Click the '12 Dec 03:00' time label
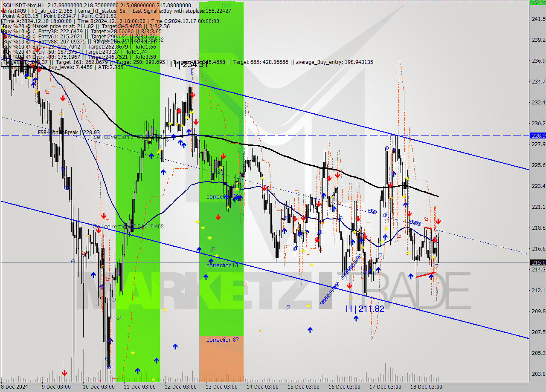 click(x=180, y=386)
